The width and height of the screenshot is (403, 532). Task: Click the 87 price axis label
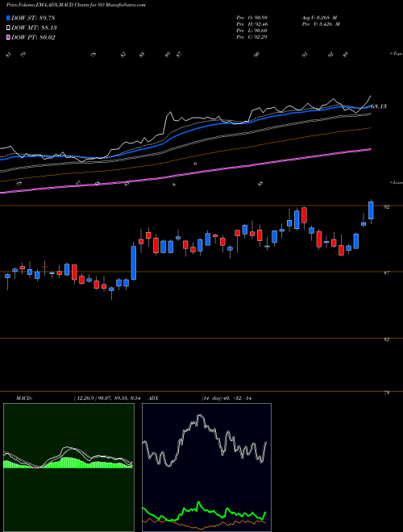pyautogui.click(x=386, y=272)
